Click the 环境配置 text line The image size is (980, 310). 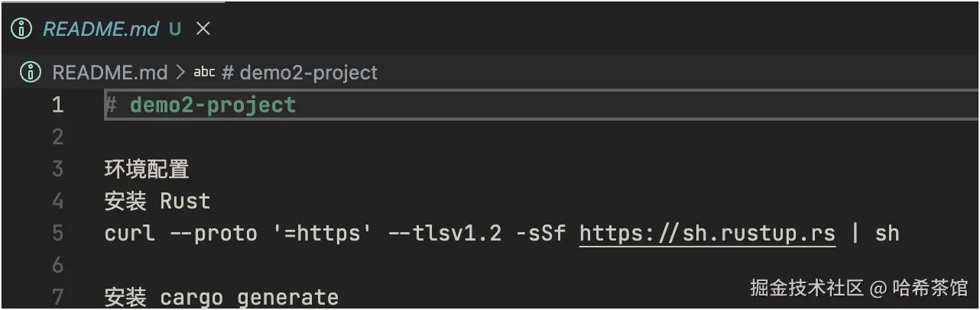point(147,169)
